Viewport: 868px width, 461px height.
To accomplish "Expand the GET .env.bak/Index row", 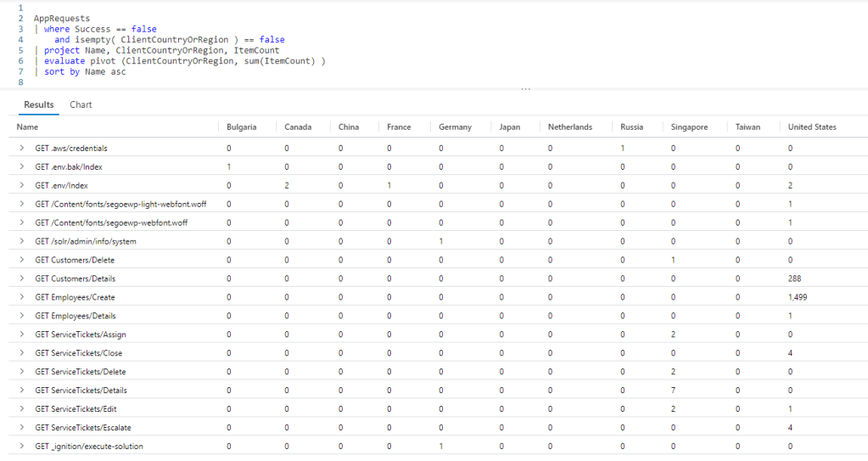I will pos(22,167).
